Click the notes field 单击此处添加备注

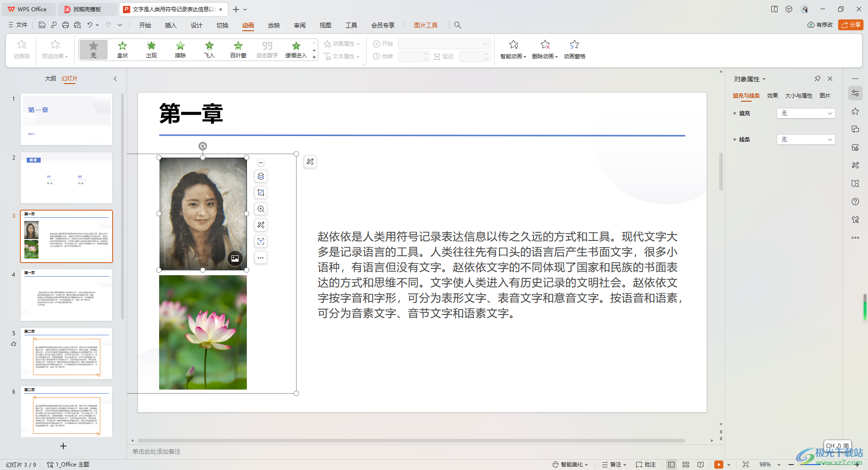pos(156,451)
